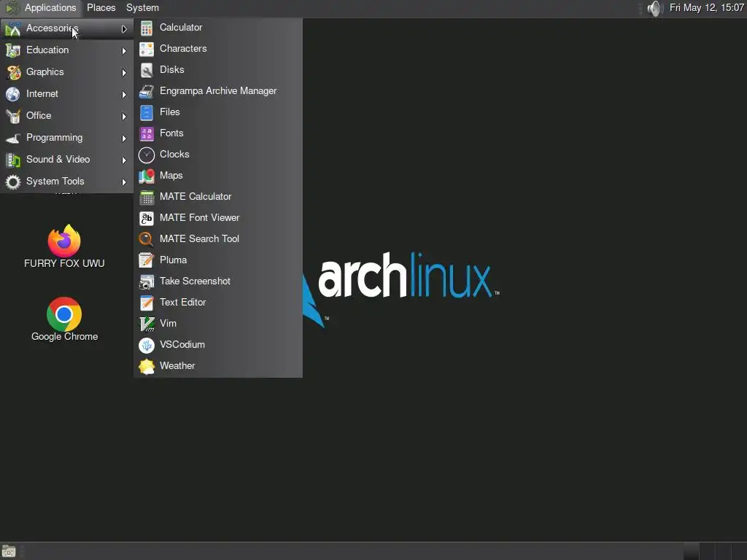Click the Weather label

[x=177, y=366]
